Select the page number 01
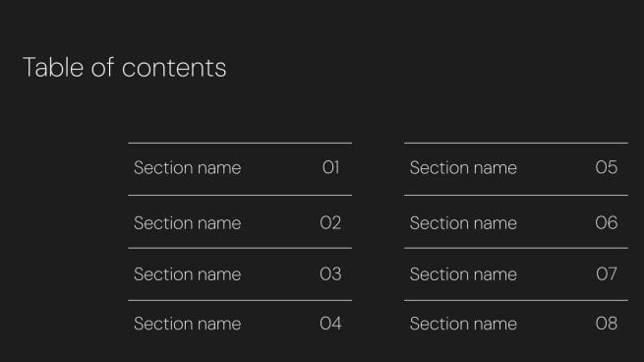The width and height of the screenshot is (644, 362). (331, 167)
